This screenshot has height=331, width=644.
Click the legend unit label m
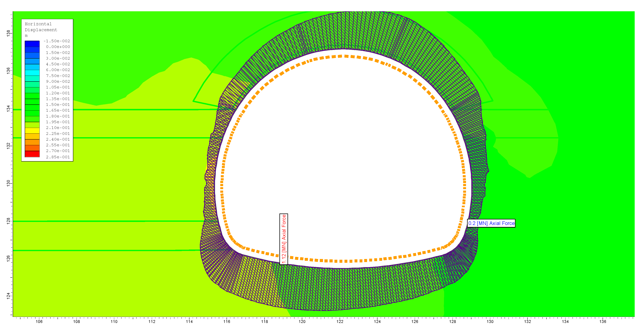point(26,36)
